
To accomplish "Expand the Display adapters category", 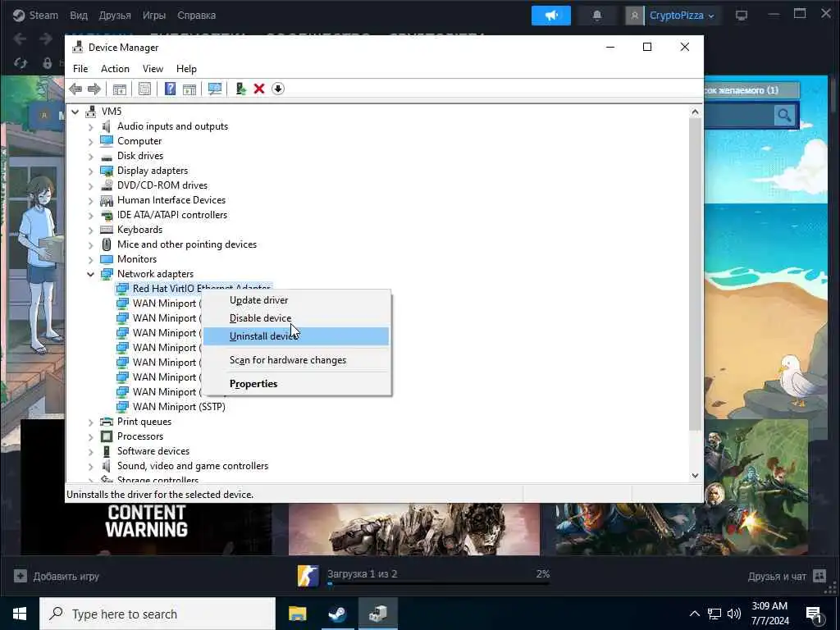I will (x=90, y=171).
